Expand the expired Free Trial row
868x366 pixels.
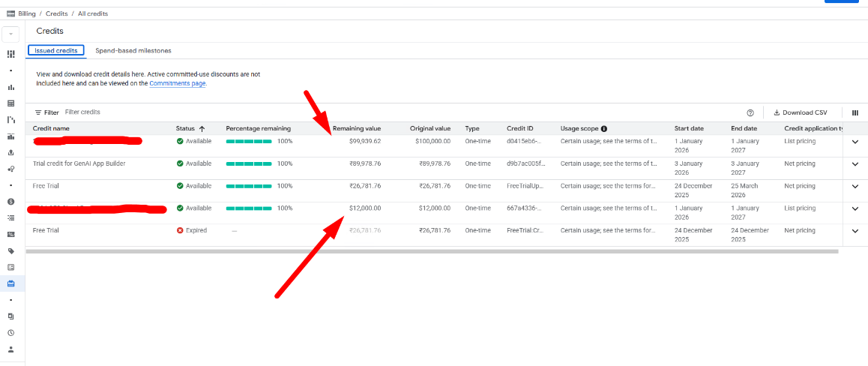[855, 231]
